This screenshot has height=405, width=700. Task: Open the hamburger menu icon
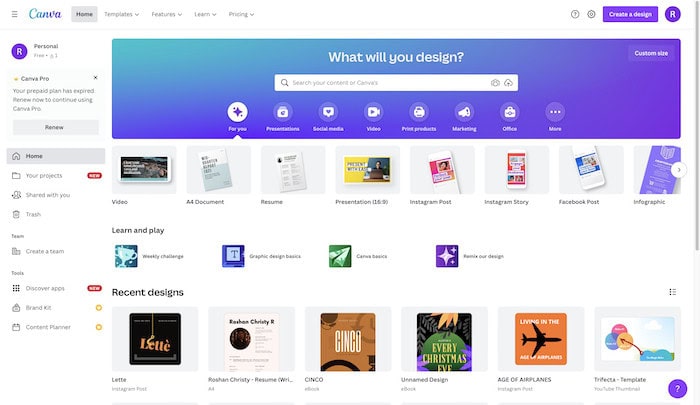point(15,14)
